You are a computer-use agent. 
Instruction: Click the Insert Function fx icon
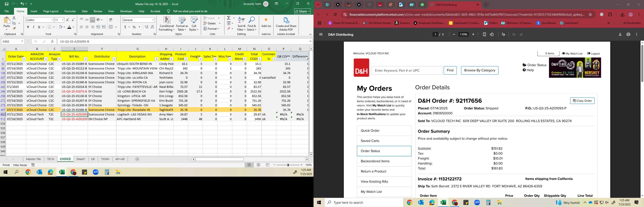coord(52,41)
